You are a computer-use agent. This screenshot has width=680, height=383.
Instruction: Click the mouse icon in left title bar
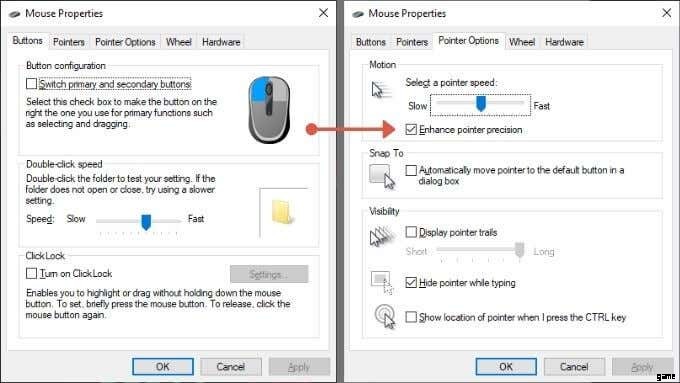point(14,14)
